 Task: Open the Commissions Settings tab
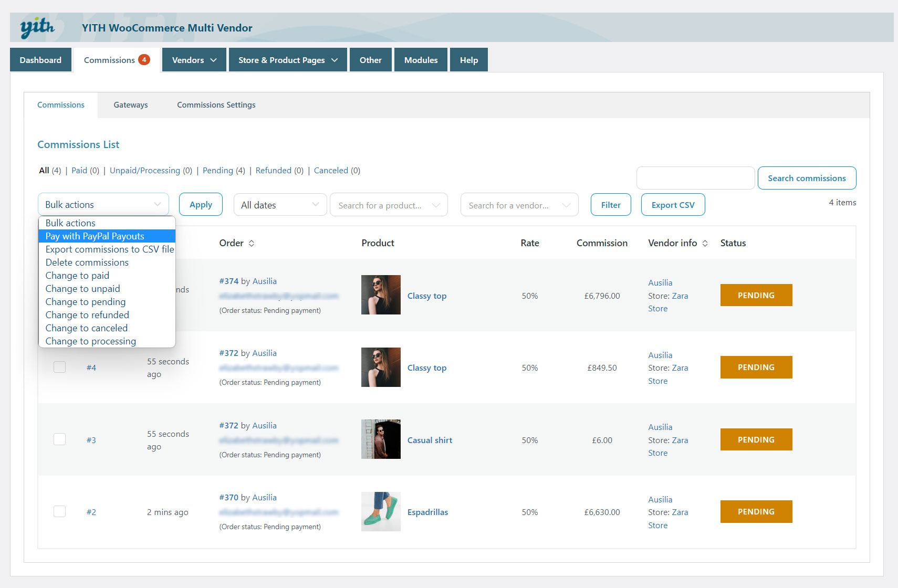pyautogui.click(x=216, y=105)
